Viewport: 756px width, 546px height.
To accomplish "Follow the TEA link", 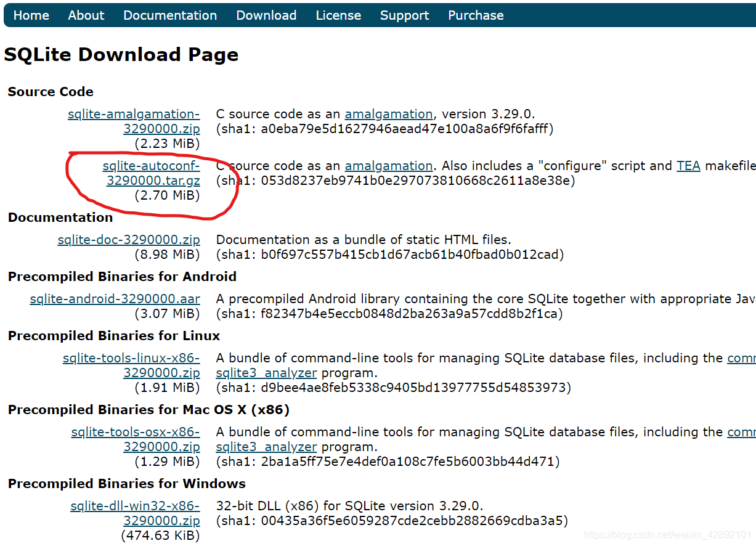I will [688, 166].
